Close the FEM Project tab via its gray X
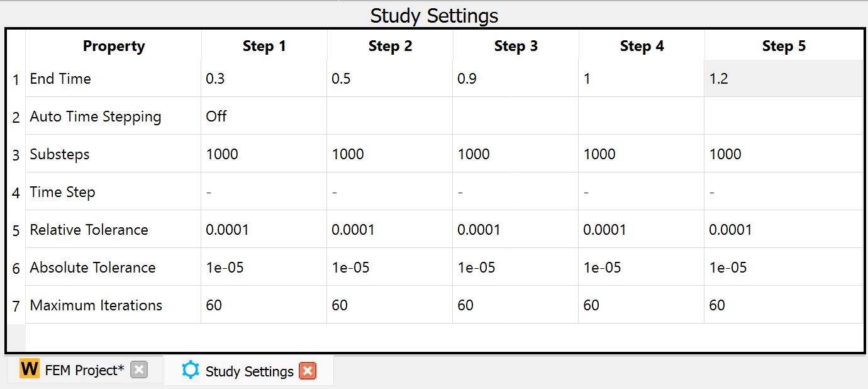868x389 pixels. (x=139, y=369)
